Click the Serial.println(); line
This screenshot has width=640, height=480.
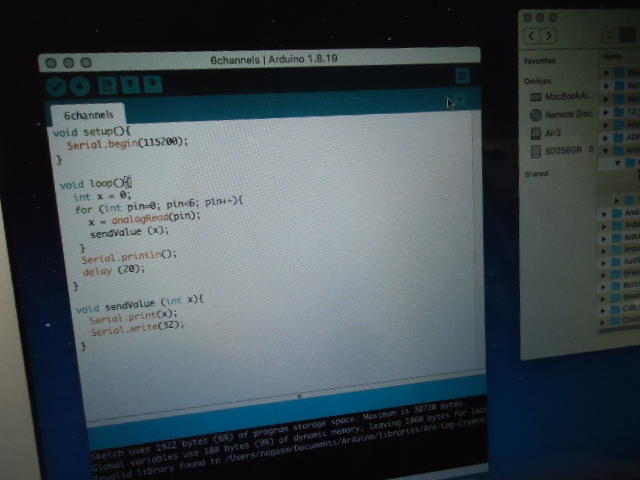pos(129,257)
